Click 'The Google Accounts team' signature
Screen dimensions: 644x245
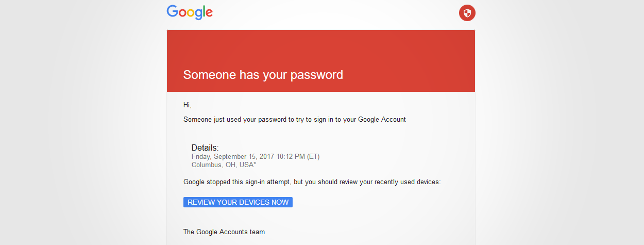coord(224,232)
